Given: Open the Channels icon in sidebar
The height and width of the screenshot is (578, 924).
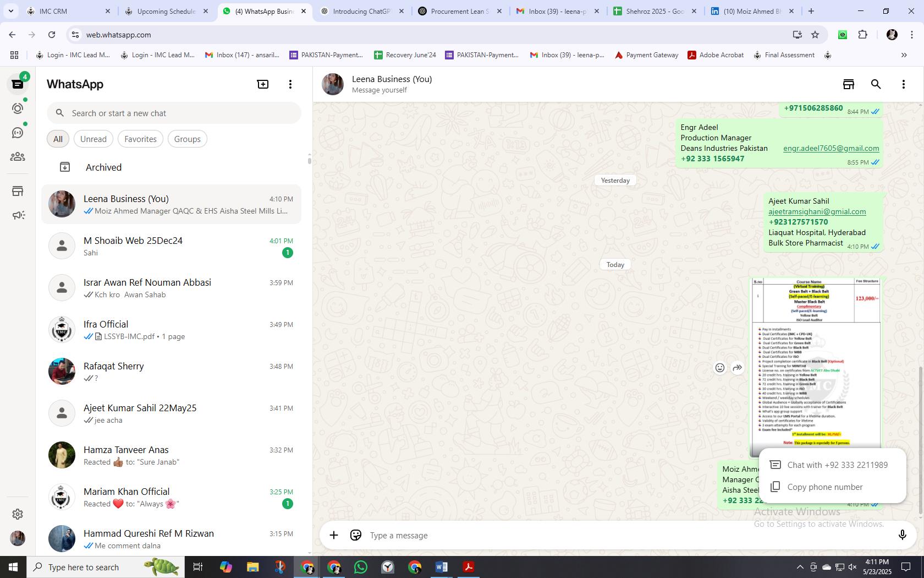Looking at the screenshot, I should [18, 133].
